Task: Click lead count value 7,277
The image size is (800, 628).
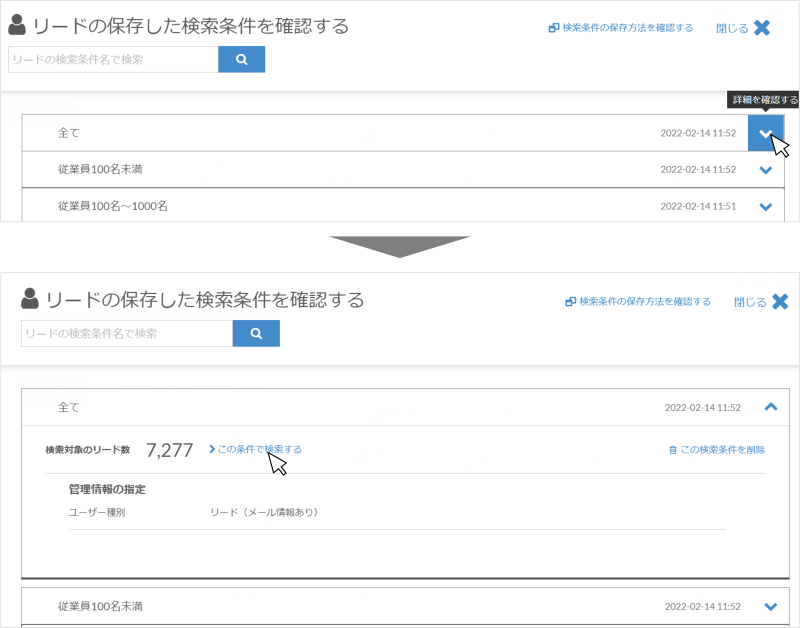Action: (x=169, y=450)
